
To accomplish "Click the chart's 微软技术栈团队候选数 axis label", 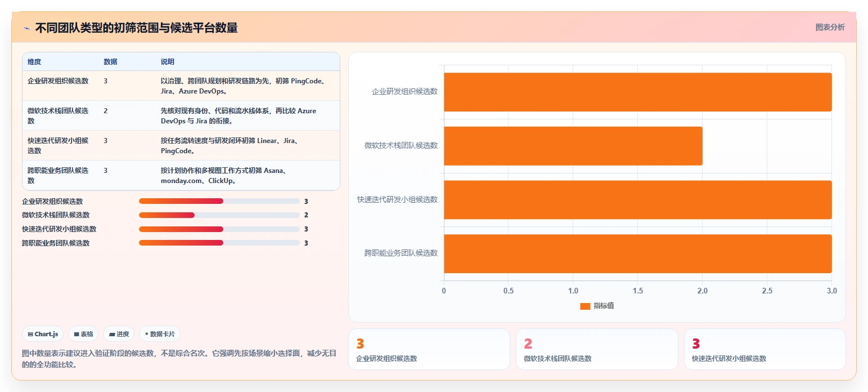I will [401, 145].
